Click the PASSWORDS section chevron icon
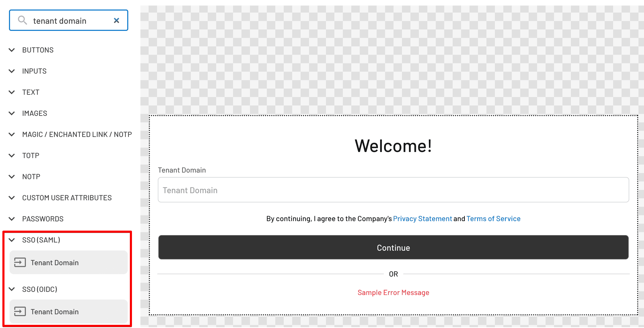This screenshot has height=328, width=644. click(12, 219)
